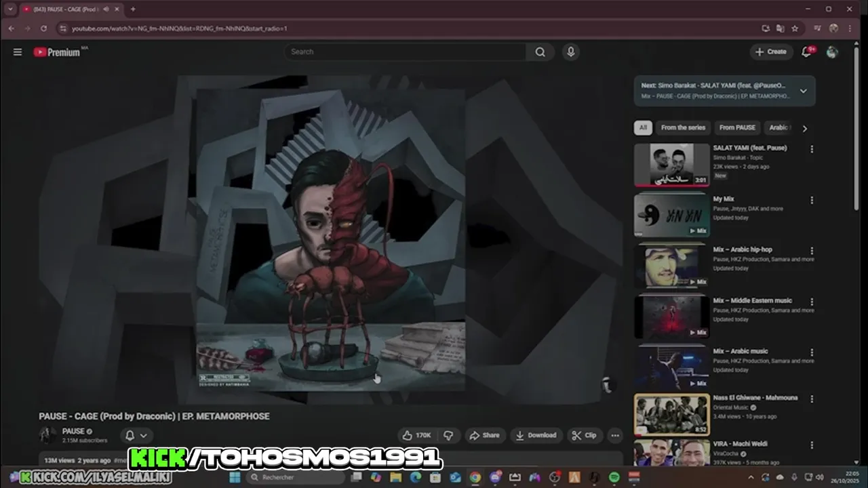
Task: Dislike the PAUSE - CAGE video
Action: 448,435
